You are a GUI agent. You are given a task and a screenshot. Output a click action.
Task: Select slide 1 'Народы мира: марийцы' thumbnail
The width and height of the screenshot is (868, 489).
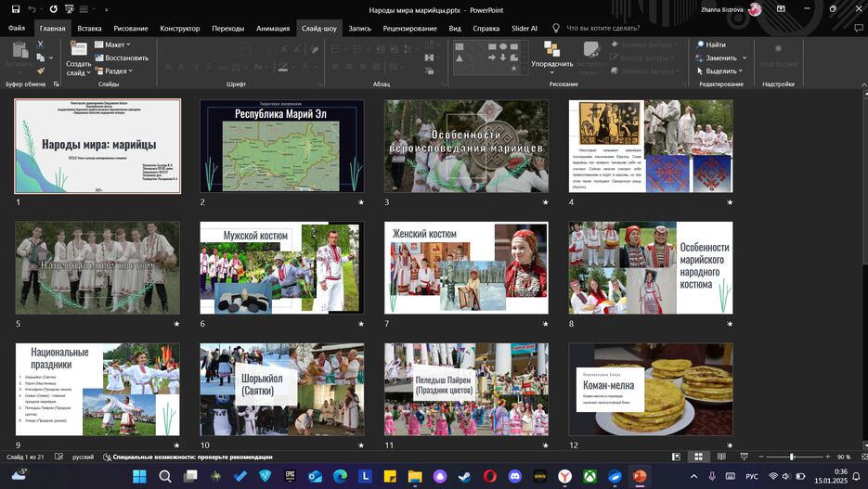point(97,146)
